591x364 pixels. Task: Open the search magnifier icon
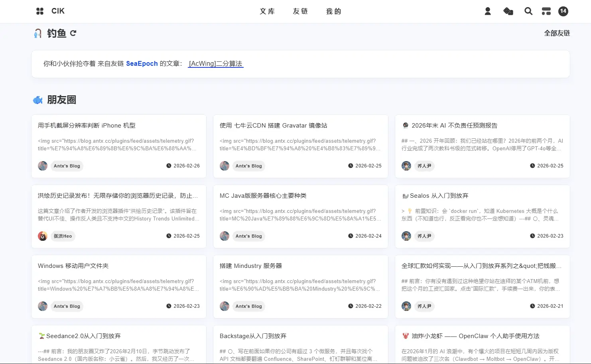[528, 11]
